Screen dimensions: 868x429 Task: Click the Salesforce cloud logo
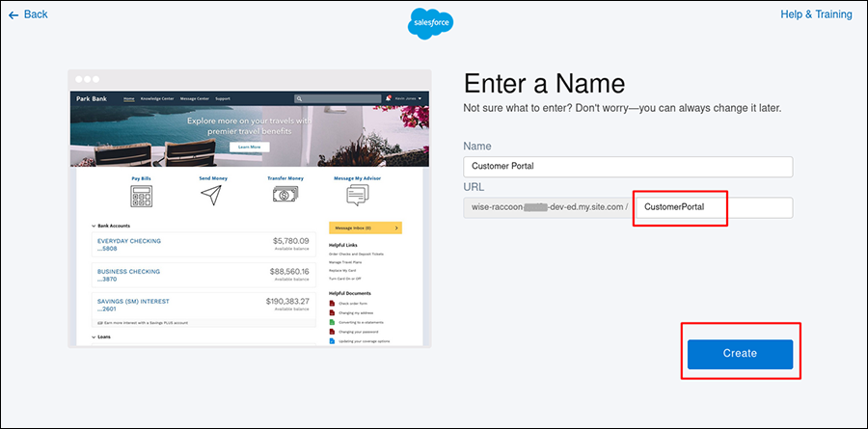click(x=431, y=24)
